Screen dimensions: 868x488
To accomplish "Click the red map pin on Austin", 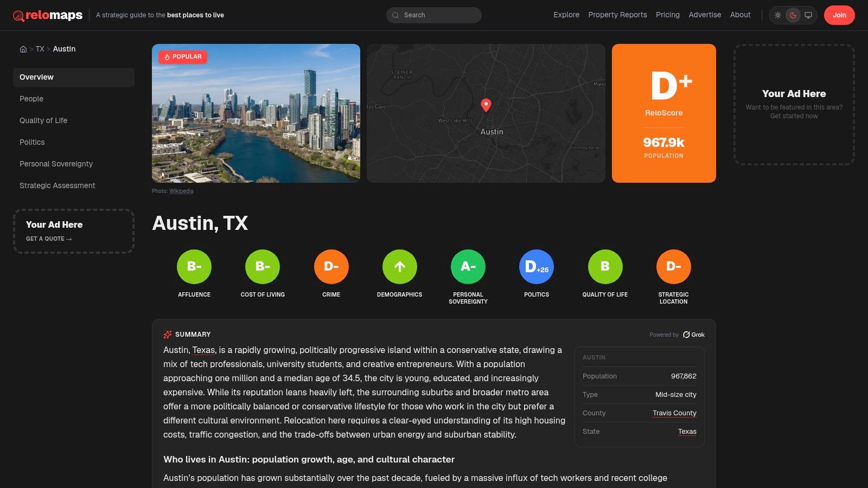I will pyautogui.click(x=486, y=105).
